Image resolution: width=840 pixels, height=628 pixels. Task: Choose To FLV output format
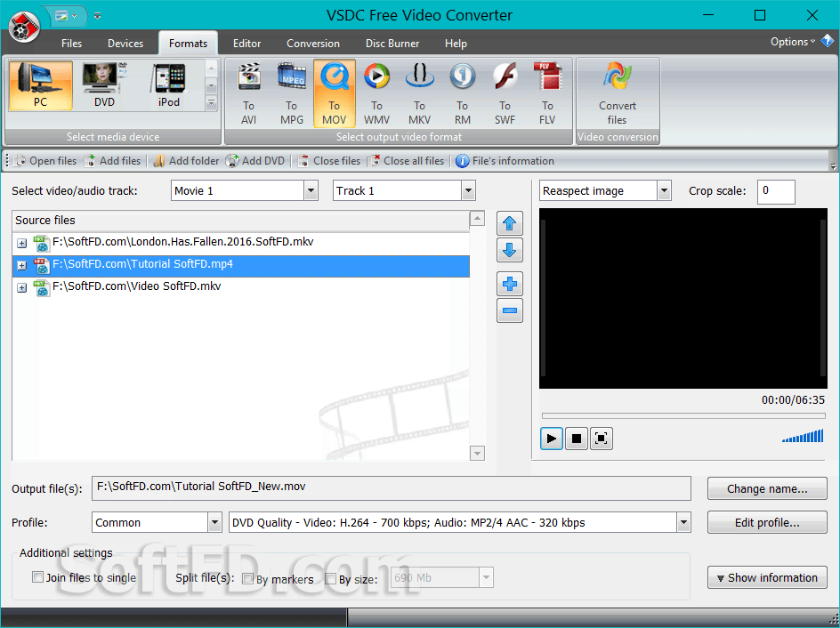[547, 93]
